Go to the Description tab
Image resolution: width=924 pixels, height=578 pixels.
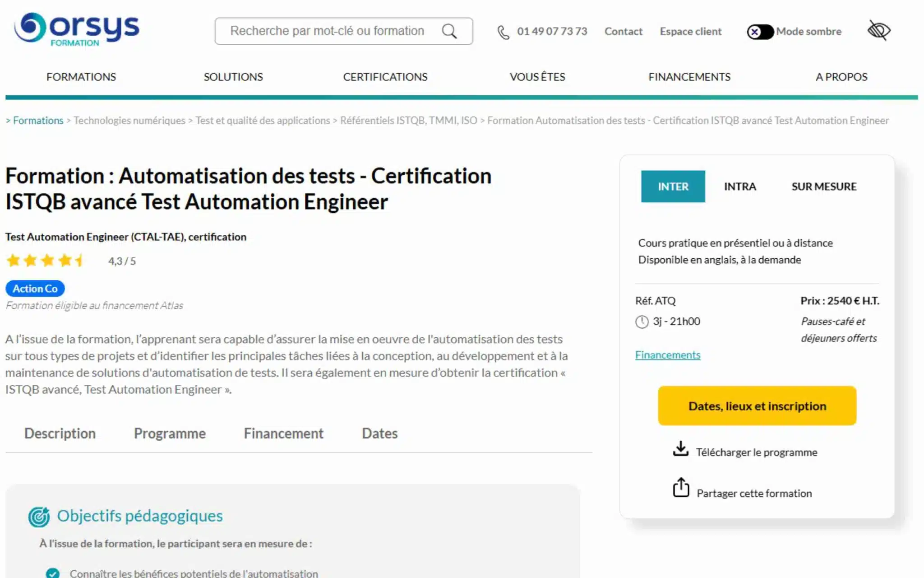(x=60, y=433)
